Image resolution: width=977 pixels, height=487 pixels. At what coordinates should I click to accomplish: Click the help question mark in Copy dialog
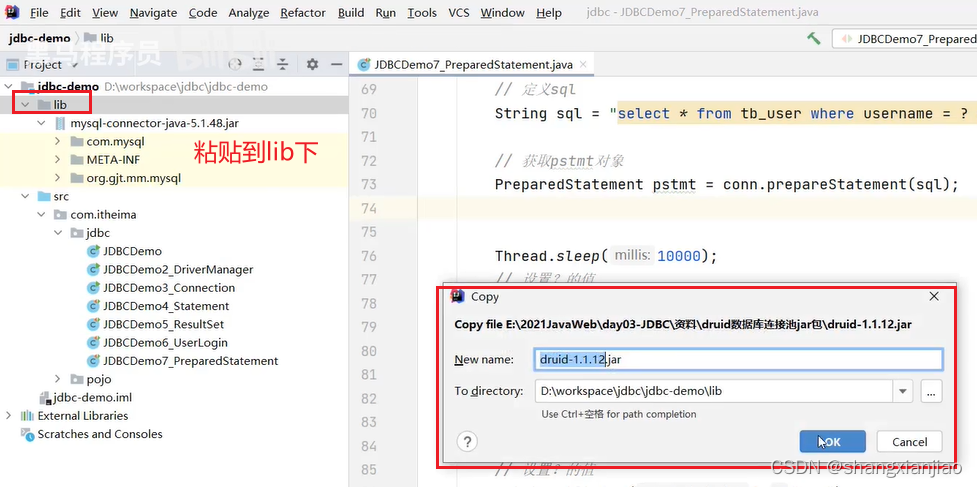pos(467,442)
